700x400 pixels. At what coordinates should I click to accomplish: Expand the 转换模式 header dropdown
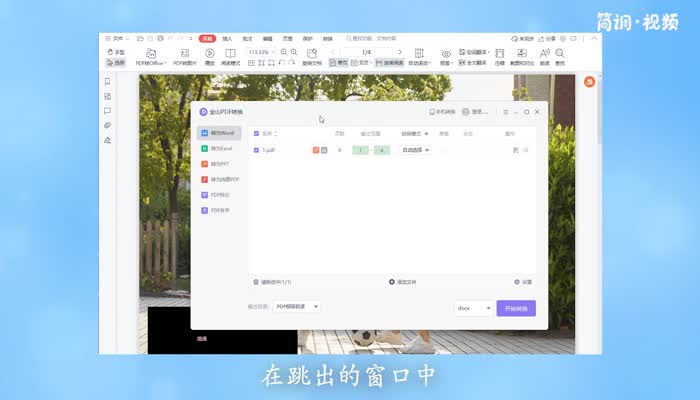pyautogui.click(x=415, y=133)
